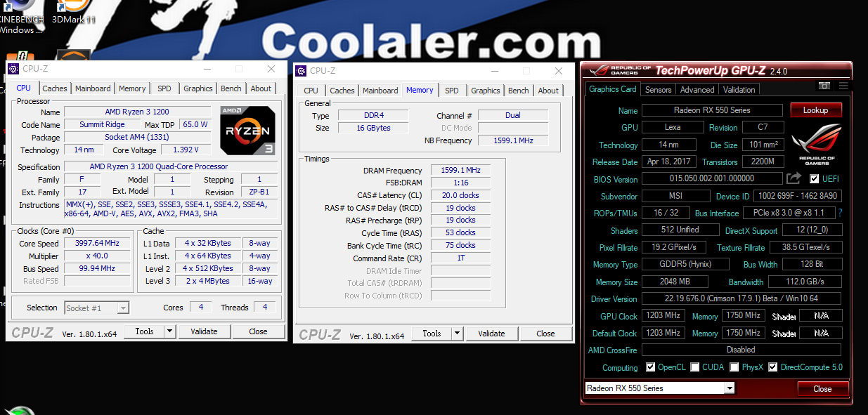Click the Multiplier value 'x 40.0'

pos(97,256)
